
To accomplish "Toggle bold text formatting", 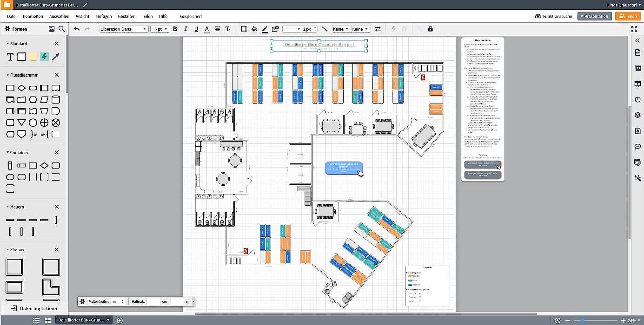I will [175, 29].
